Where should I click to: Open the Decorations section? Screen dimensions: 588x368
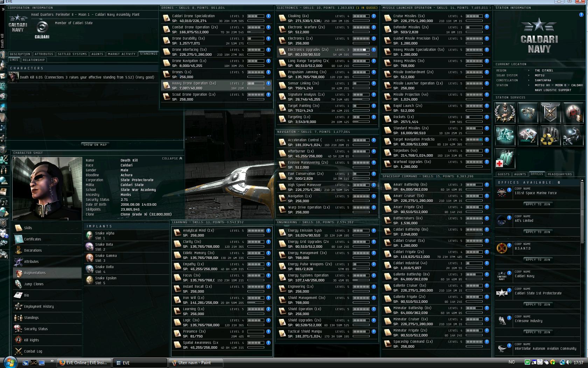(x=48, y=250)
